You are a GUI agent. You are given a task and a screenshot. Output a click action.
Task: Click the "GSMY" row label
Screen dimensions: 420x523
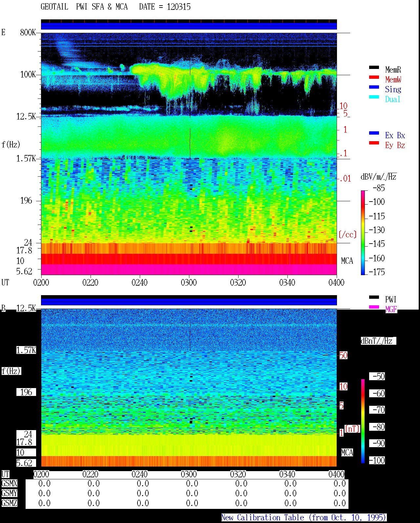[9, 493]
